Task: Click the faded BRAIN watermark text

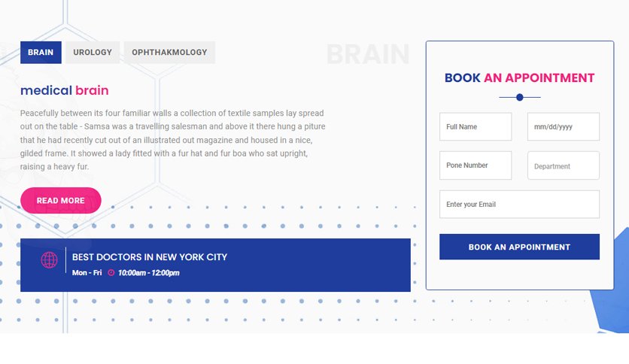Action: 368,54
